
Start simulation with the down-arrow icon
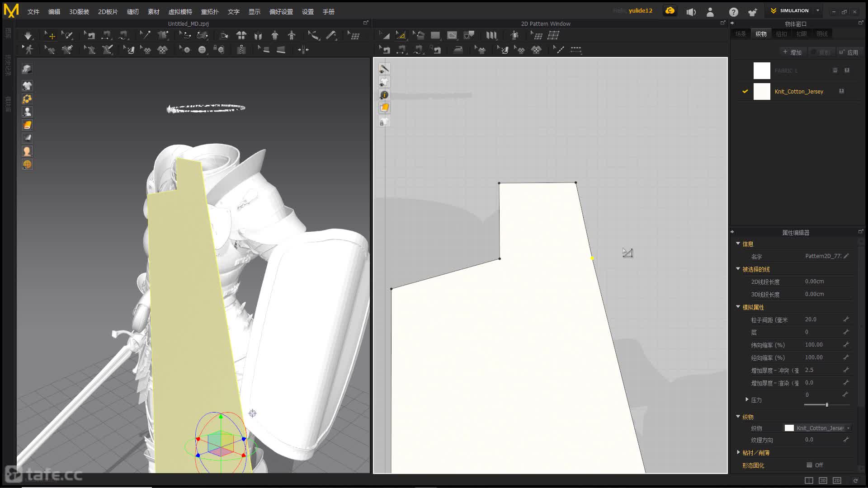(x=28, y=35)
